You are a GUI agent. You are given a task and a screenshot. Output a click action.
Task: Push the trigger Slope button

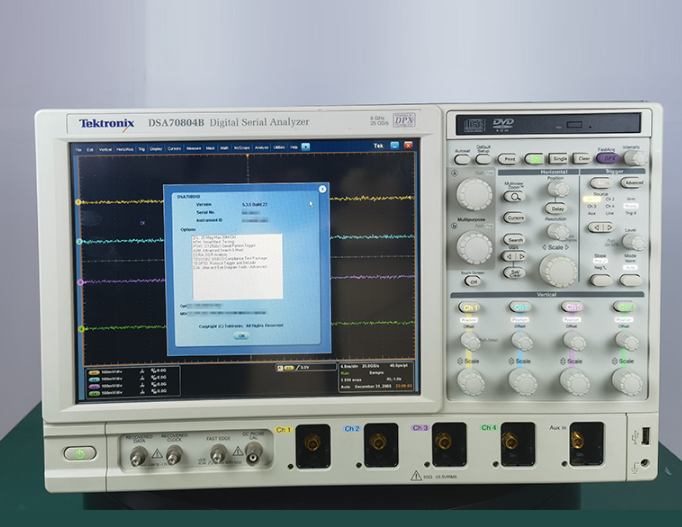pos(601,280)
